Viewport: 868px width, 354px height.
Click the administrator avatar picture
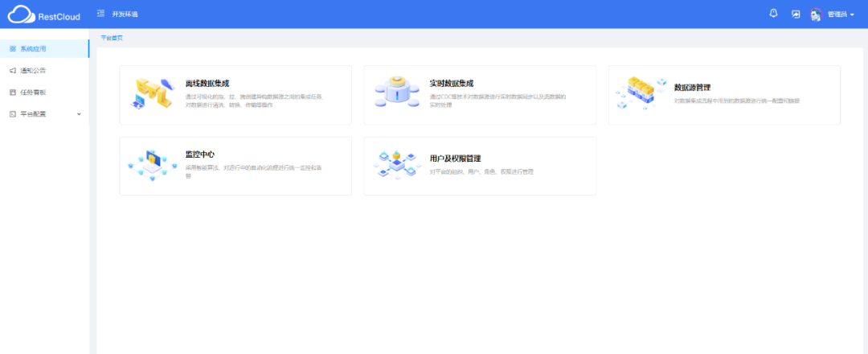click(816, 14)
